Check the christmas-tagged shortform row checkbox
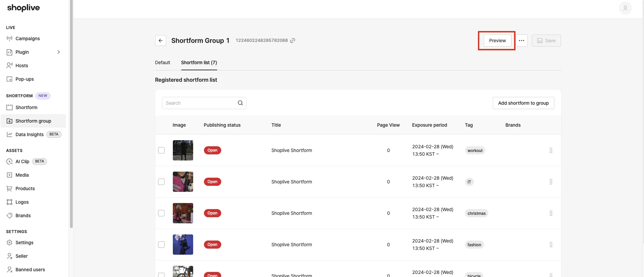Viewport: 644px width, 277px height. [x=161, y=213]
